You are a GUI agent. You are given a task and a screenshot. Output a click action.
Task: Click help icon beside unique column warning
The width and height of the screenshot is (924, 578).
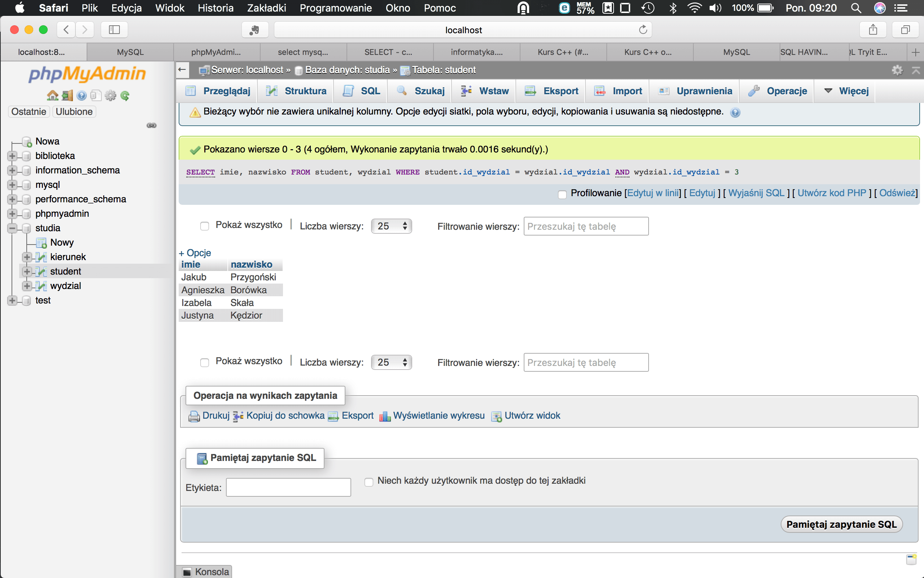click(735, 112)
